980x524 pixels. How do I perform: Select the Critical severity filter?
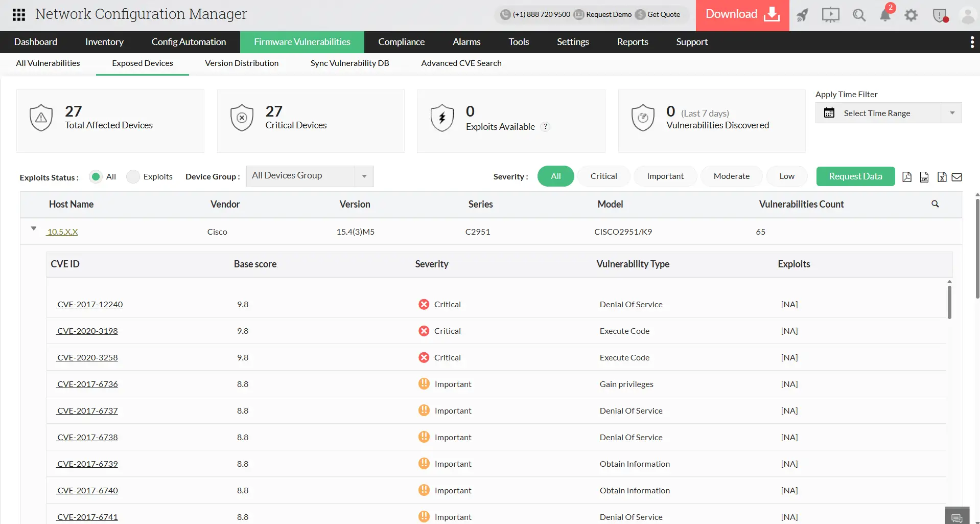click(x=603, y=176)
